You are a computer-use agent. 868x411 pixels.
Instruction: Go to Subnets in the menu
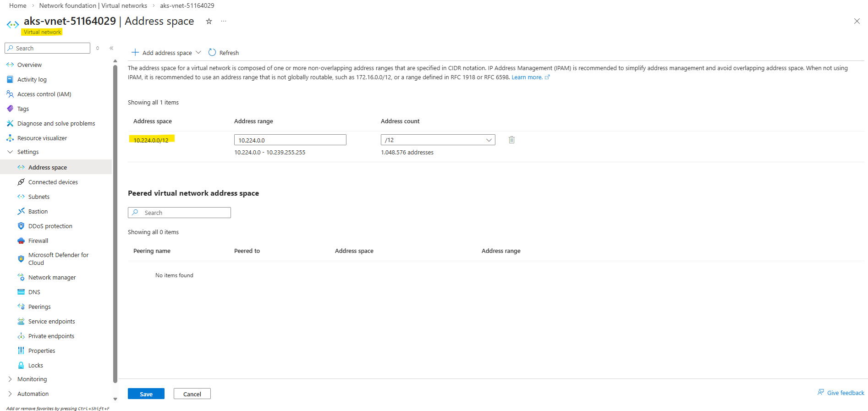pos(39,197)
